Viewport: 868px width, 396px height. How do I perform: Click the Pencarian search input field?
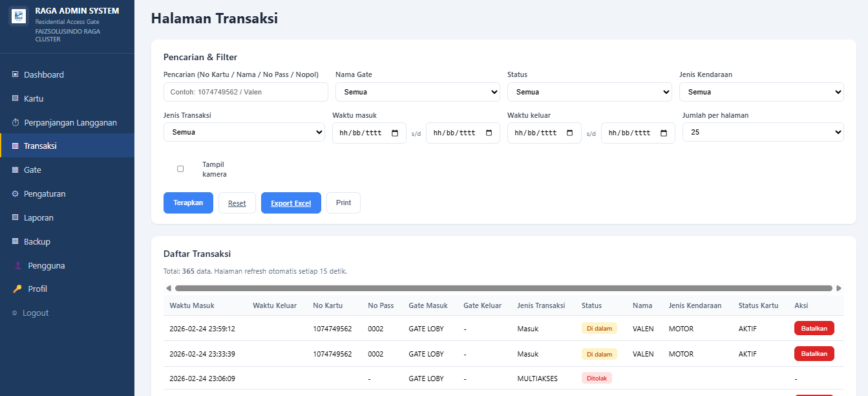[x=246, y=92]
